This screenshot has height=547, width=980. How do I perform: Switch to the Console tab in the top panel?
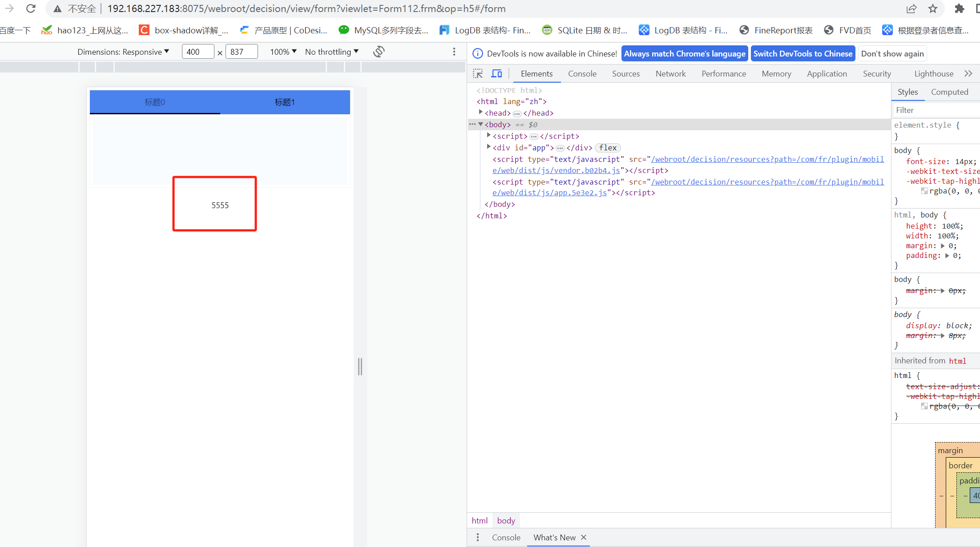click(x=582, y=73)
